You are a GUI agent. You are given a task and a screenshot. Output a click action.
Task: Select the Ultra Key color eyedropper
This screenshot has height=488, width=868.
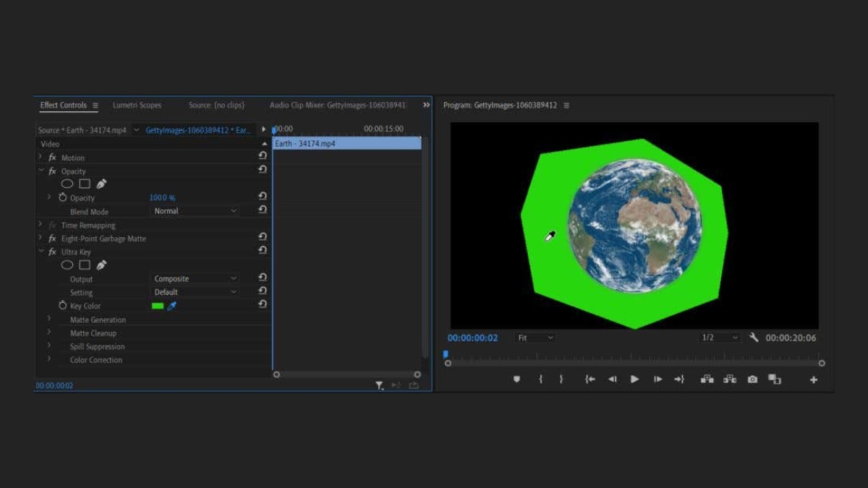point(172,306)
